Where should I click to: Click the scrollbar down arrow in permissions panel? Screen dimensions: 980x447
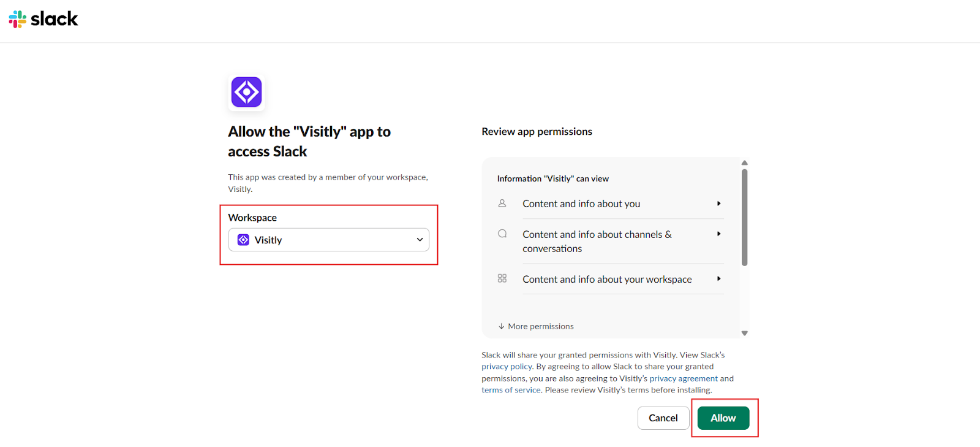745,334
